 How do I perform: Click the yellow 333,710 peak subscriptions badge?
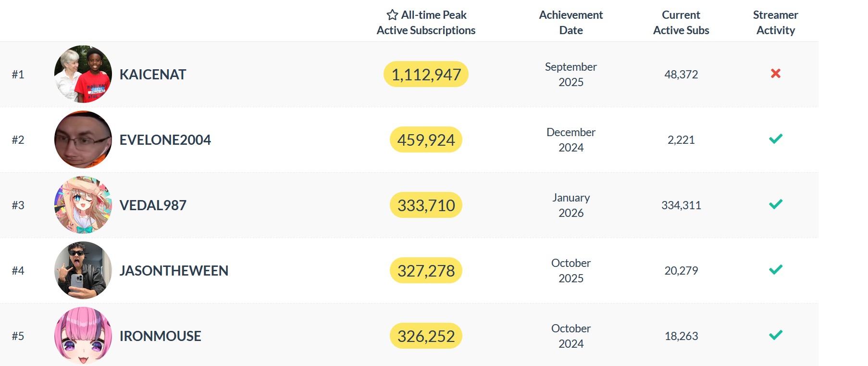point(426,205)
